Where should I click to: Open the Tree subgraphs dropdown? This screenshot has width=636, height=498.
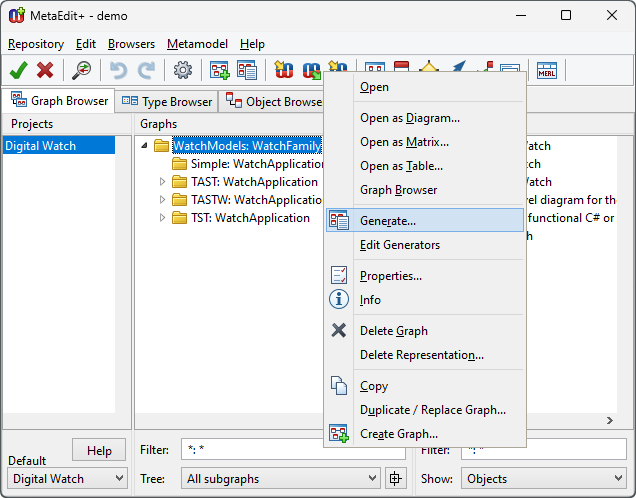(x=281, y=479)
